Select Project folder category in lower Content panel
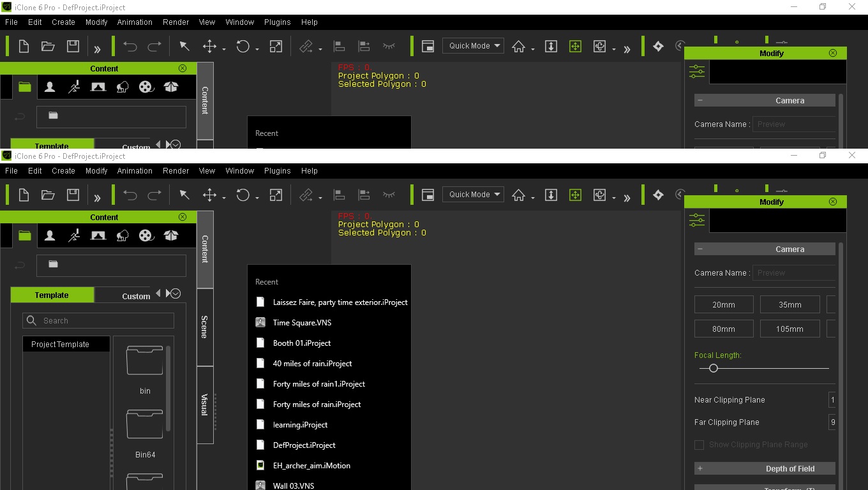Screen dimensions: 868x490 point(25,235)
